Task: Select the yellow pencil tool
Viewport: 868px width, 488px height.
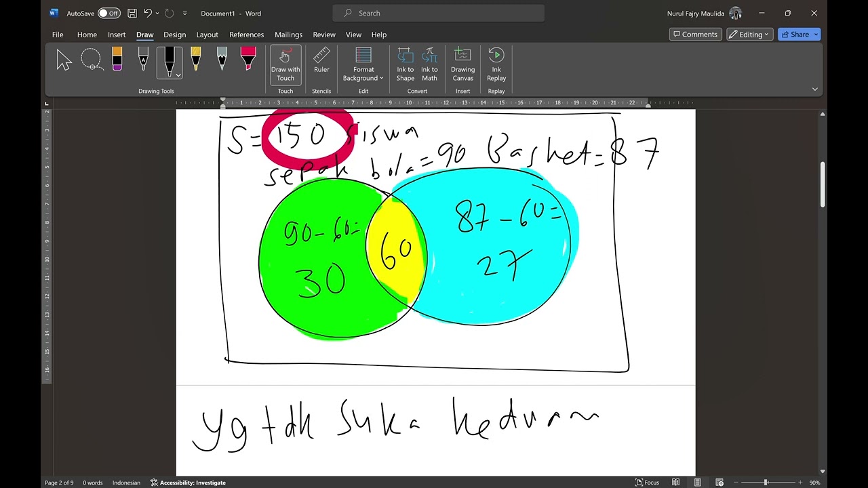Action: coord(196,60)
